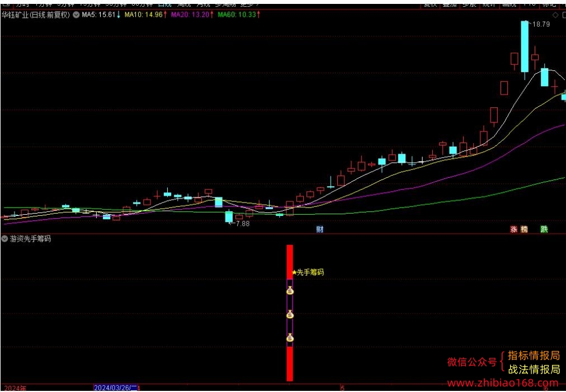Screen dimensions: 566x392
Task: Click the red 涨 marker icon
Action: (513, 229)
